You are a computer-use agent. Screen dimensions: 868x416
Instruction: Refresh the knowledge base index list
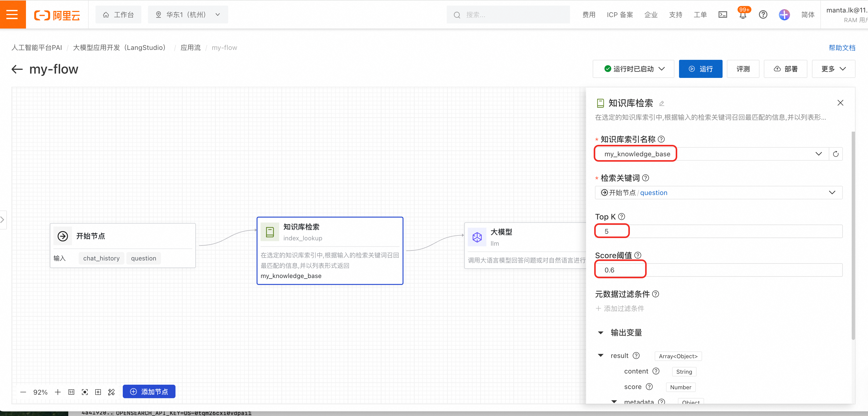[x=836, y=154]
